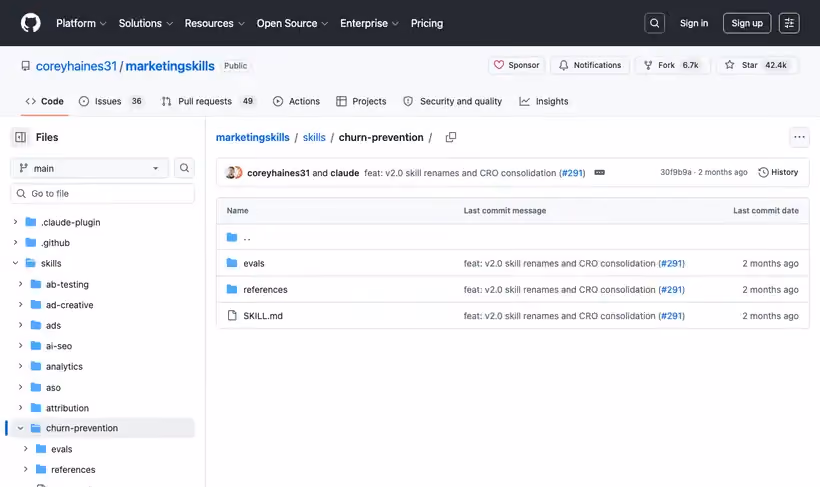
Task: Expand the .claude-plugin folder chevron
Action: tap(15, 222)
